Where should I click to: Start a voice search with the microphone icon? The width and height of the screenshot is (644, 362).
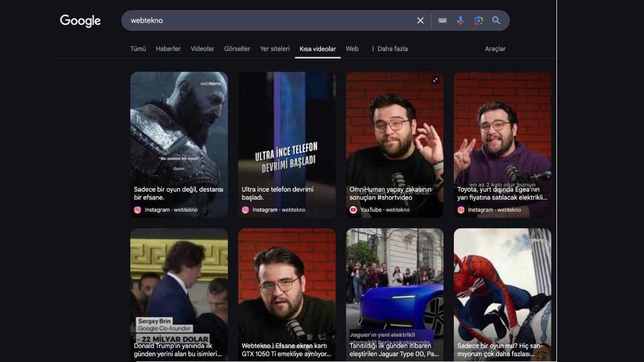coord(460,20)
